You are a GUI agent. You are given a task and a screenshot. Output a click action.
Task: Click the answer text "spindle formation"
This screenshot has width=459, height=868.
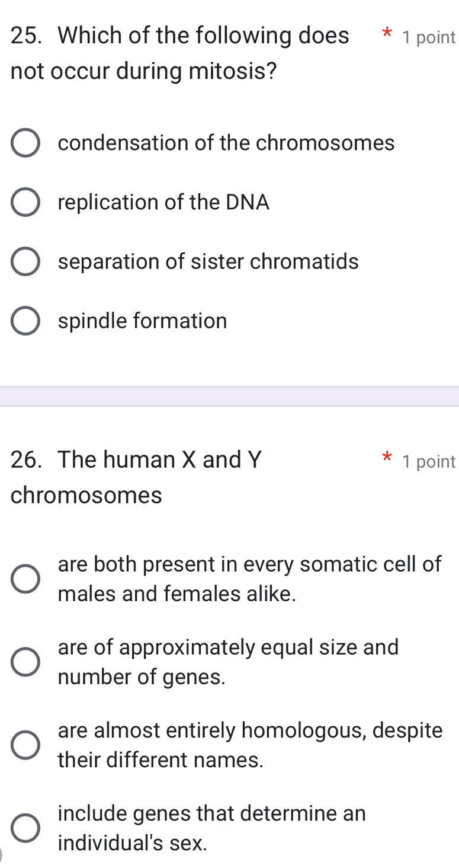[142, 320]
